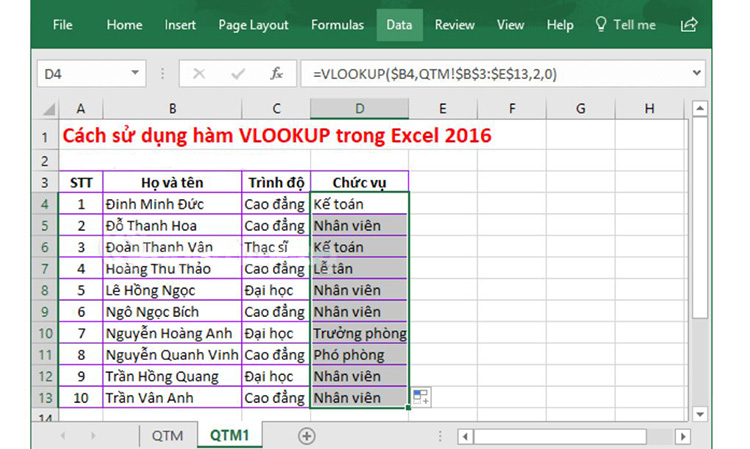Select column B header

click(172, 109)
